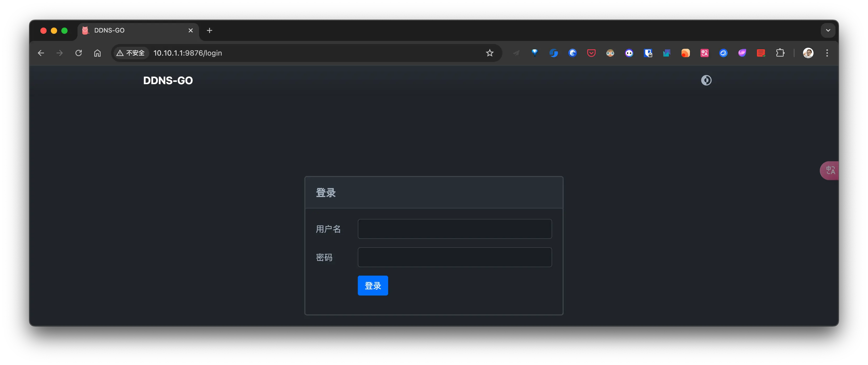Click the Bitwarden shield lock extension
The image size is (868, 365).
(x=648, y=53)
